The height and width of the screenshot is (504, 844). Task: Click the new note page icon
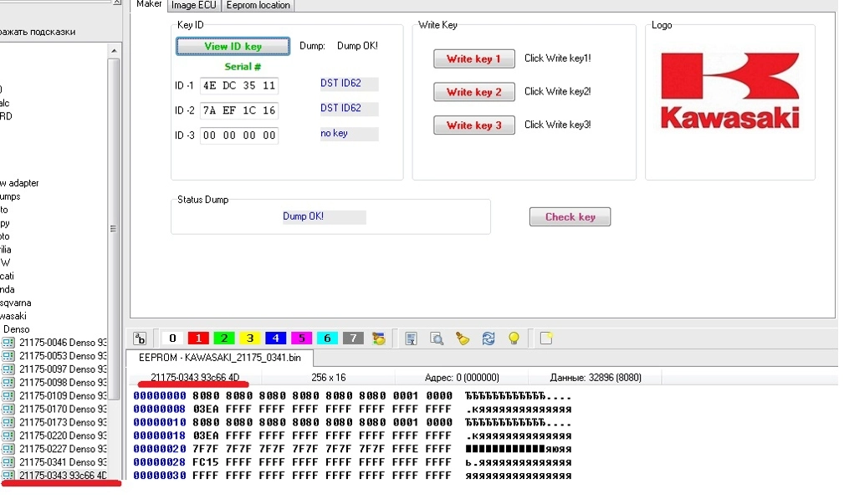click(x=546, y=339)
